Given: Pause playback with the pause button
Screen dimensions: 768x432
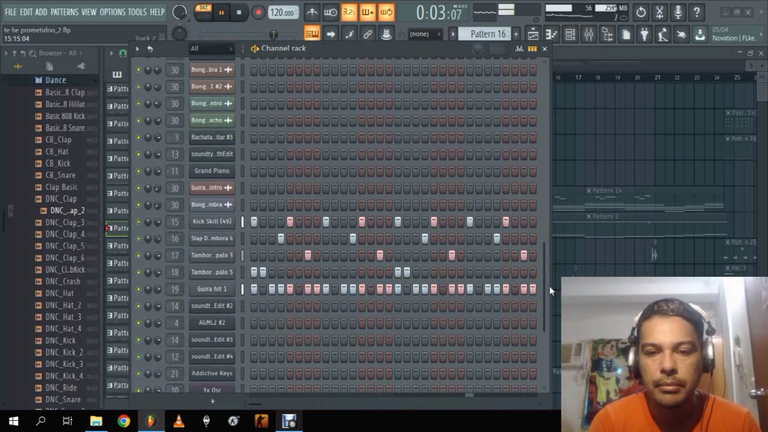Looking at the screenshot, I should (221, 13).
